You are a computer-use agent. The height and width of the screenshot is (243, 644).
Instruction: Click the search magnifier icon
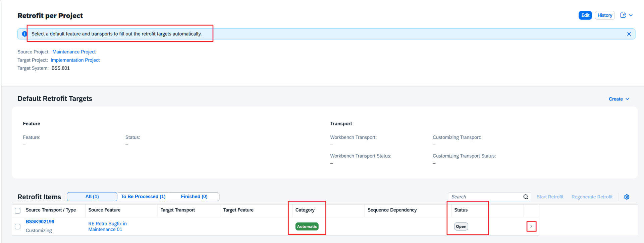click(x=526, y=197)
